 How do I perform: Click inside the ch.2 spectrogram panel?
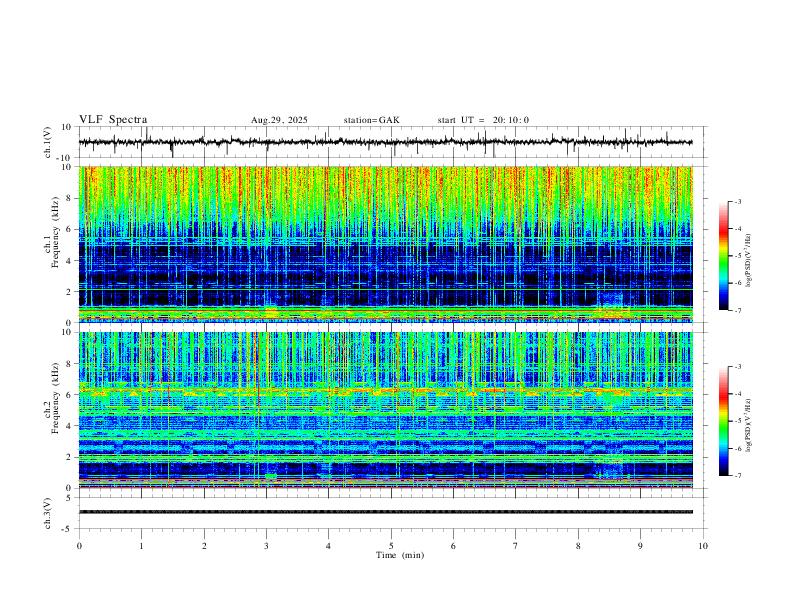tap(385, 410)
